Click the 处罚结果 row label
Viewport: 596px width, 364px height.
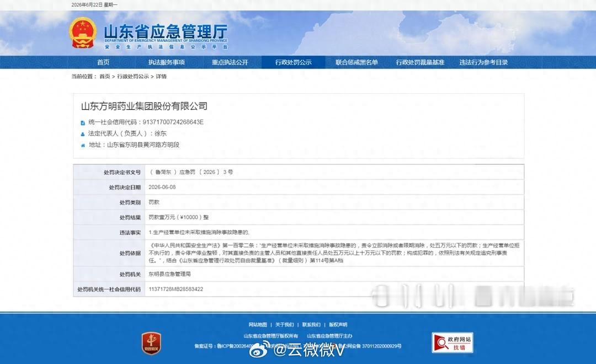(130, 218)
